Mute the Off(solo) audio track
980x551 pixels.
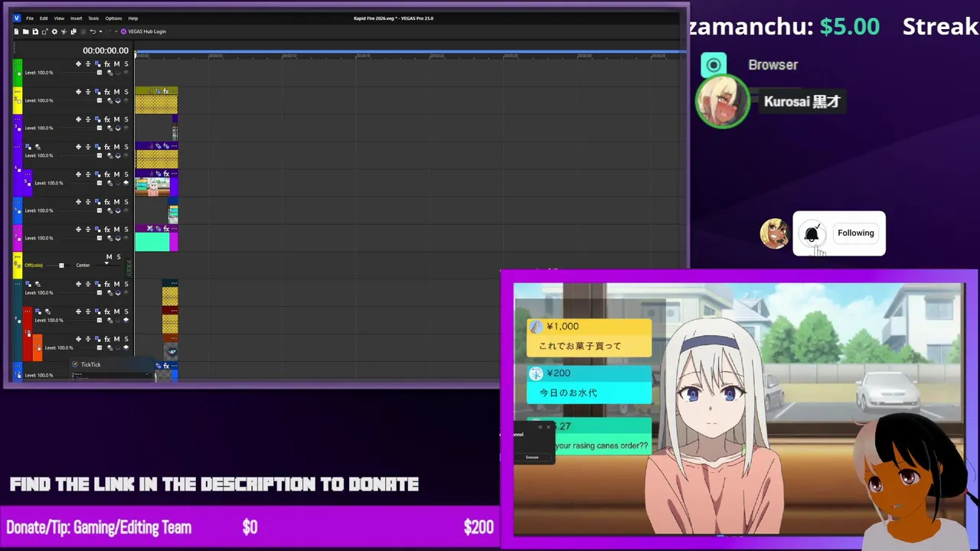(109, 256)
